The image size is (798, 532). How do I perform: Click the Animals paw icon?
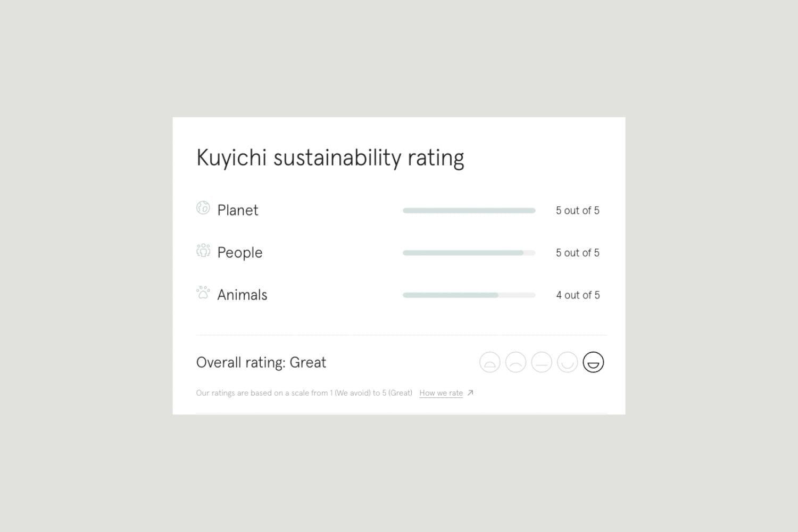pos(203,293)
